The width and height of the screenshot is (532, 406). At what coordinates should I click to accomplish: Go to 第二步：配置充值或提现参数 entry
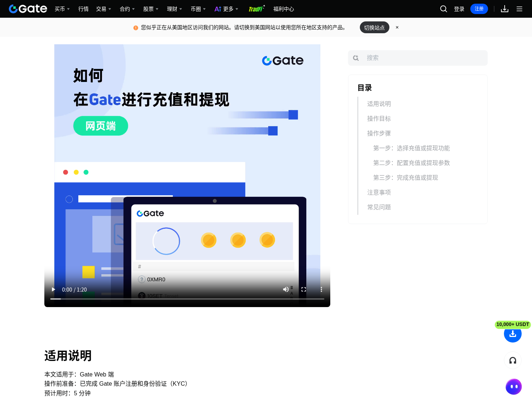(412, 163)
